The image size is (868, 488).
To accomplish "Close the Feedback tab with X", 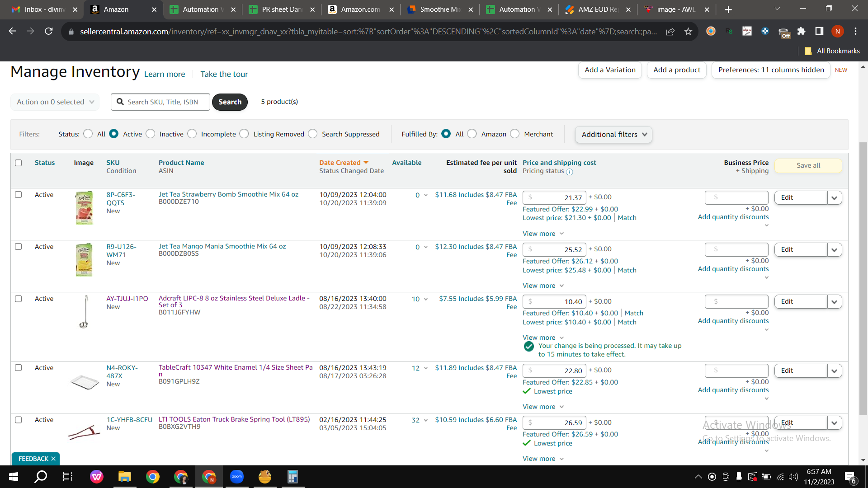I will [53, 459].
